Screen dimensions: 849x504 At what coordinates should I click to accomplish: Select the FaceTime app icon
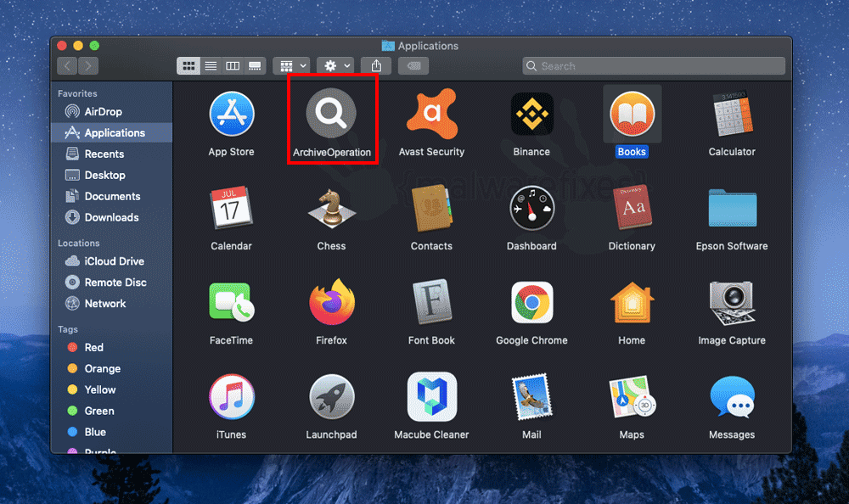(x=231, y=302)
